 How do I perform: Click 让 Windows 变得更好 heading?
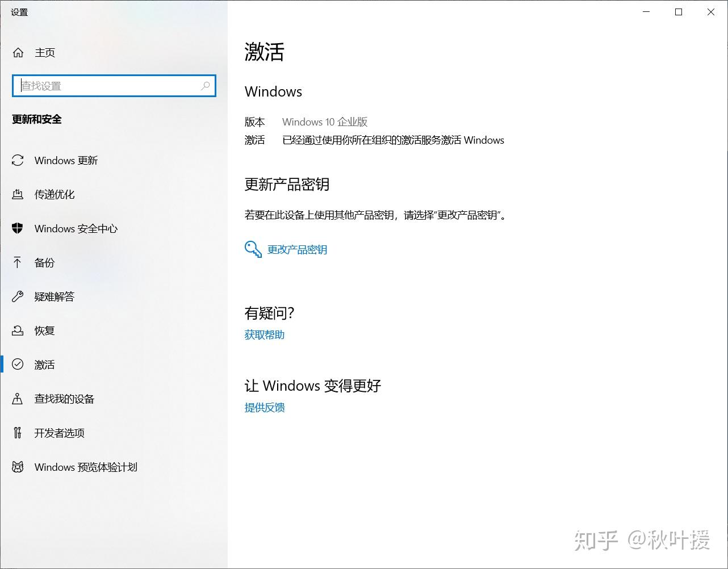pos(313,386)
